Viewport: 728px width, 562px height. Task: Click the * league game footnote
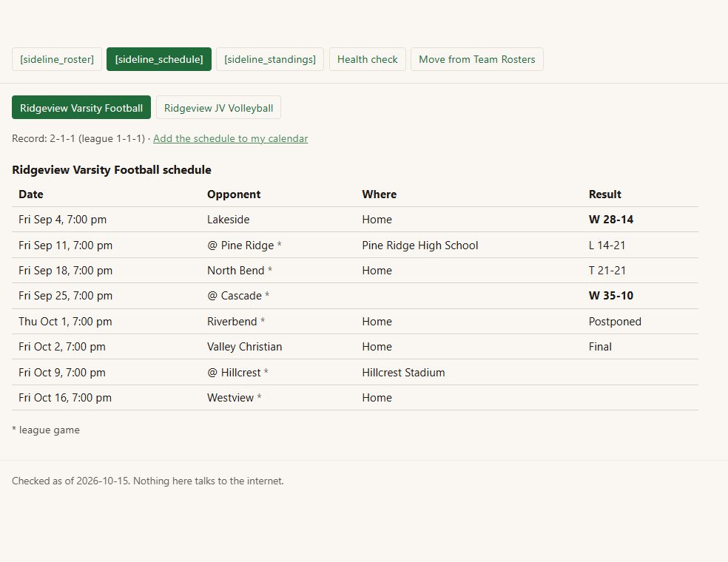[46, 430]
